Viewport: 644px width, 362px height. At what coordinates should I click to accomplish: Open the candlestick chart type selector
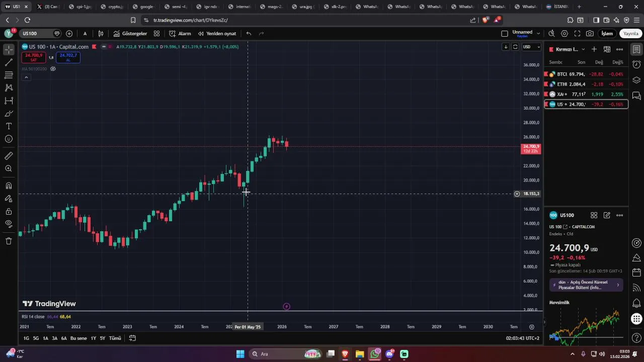pyautogui.click(x=101, y=34)
